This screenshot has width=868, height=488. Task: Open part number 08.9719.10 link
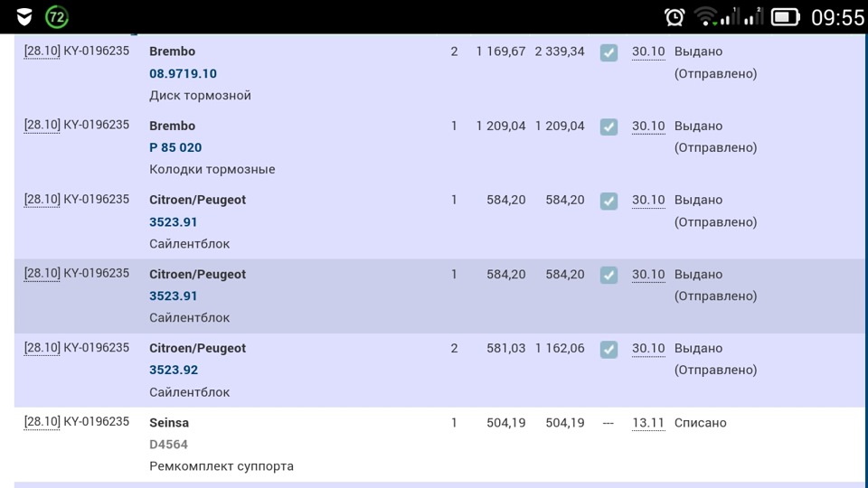(x=183, y=73)
